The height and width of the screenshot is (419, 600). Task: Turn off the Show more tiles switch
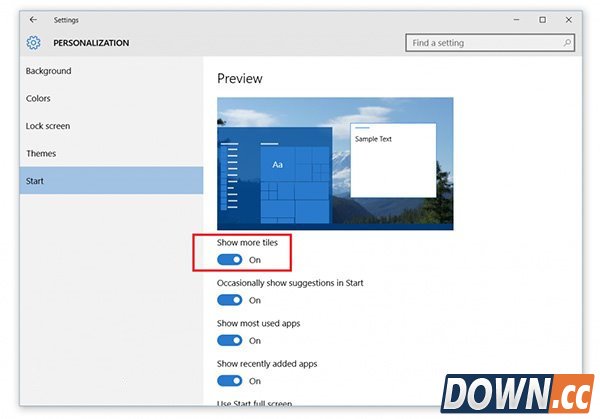(230, 260)
